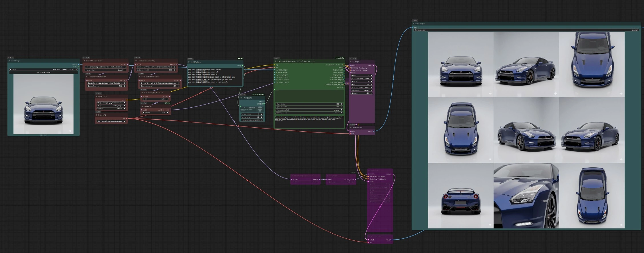Click the images input slot on Save Image
This screenshot has width=644, height=253.
tap(413, 27)
